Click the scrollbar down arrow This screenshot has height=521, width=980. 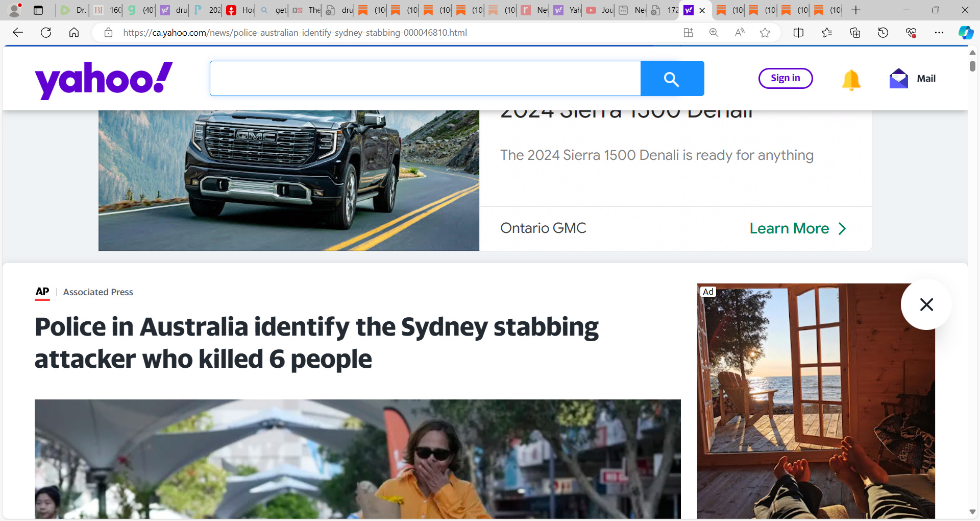click(972, 512)
